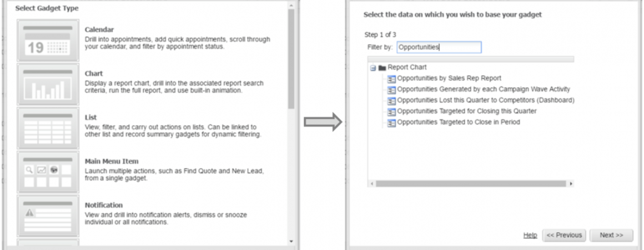The height and width of the screenshot is (250, 644).
Task: Click into the Filter by text field
Action: coord(439,47)
